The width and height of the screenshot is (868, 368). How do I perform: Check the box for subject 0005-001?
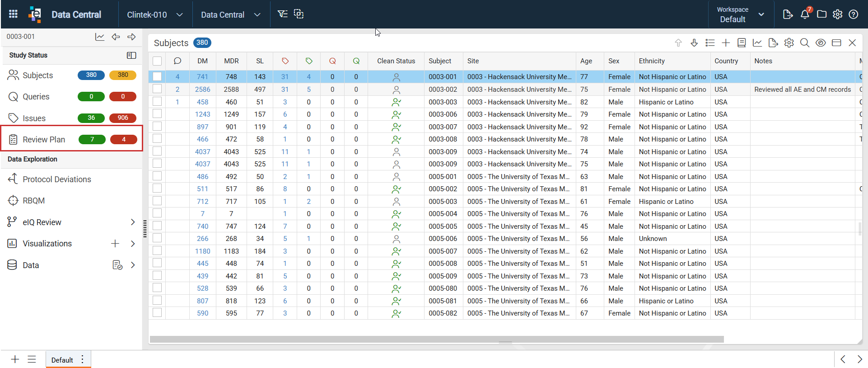click(x=157, y=176)
